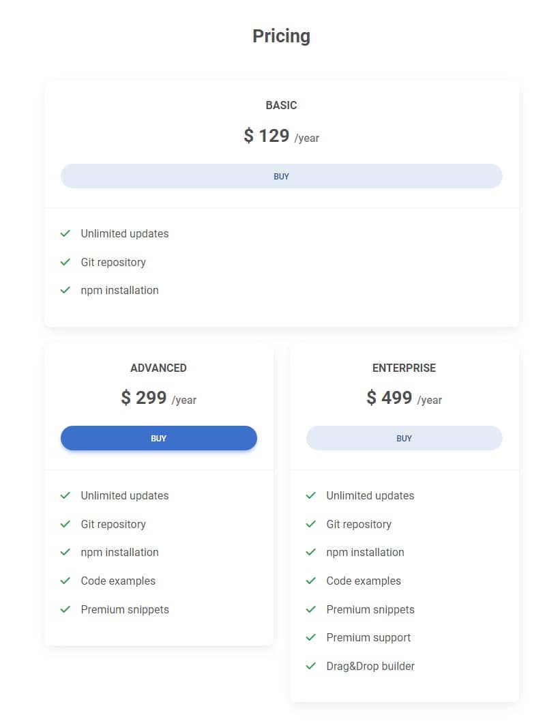Click the $ 499 price text

[389, 398]
